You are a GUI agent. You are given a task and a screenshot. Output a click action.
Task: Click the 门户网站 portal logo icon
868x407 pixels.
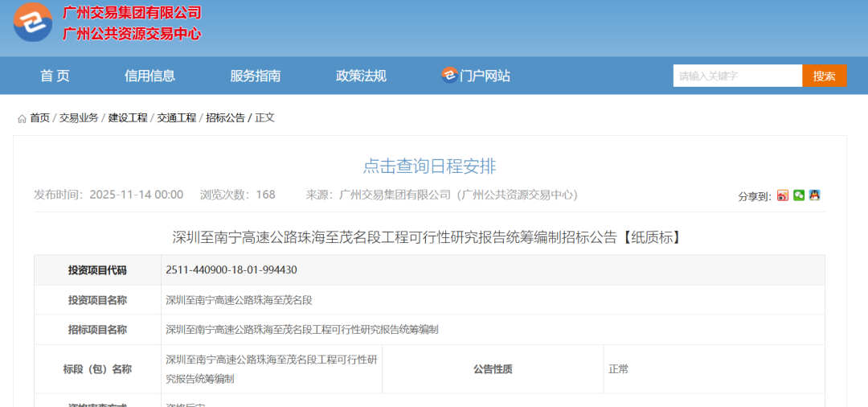(449, 75)
